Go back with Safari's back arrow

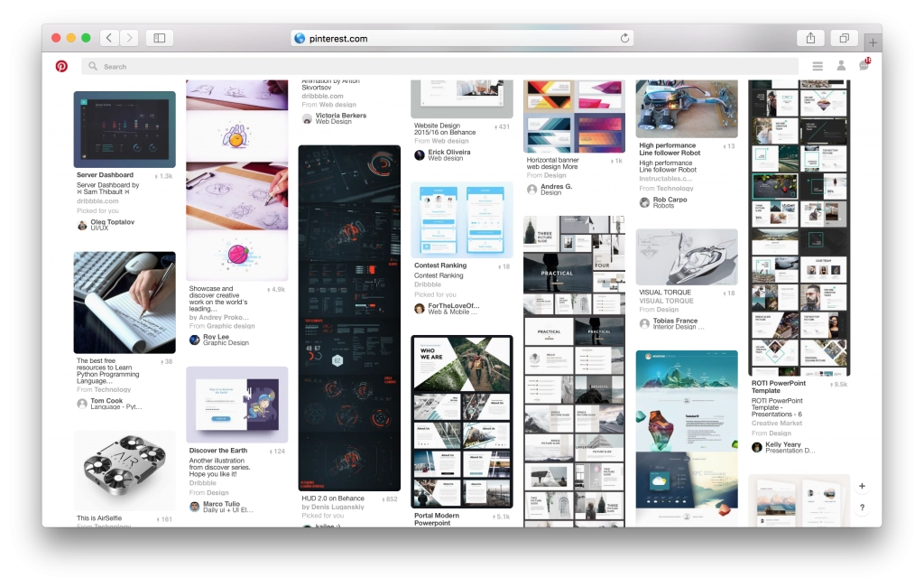pos(109,38)
